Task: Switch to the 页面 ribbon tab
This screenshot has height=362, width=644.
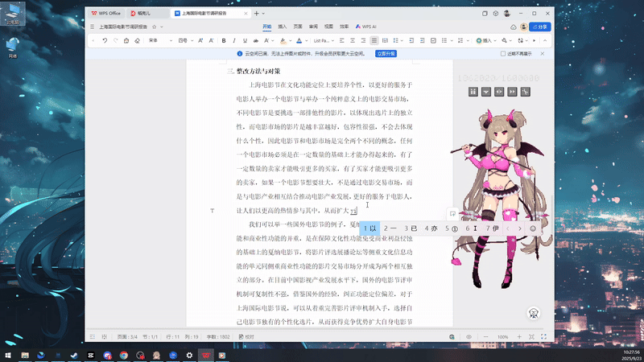Action: tap(296, 27)
